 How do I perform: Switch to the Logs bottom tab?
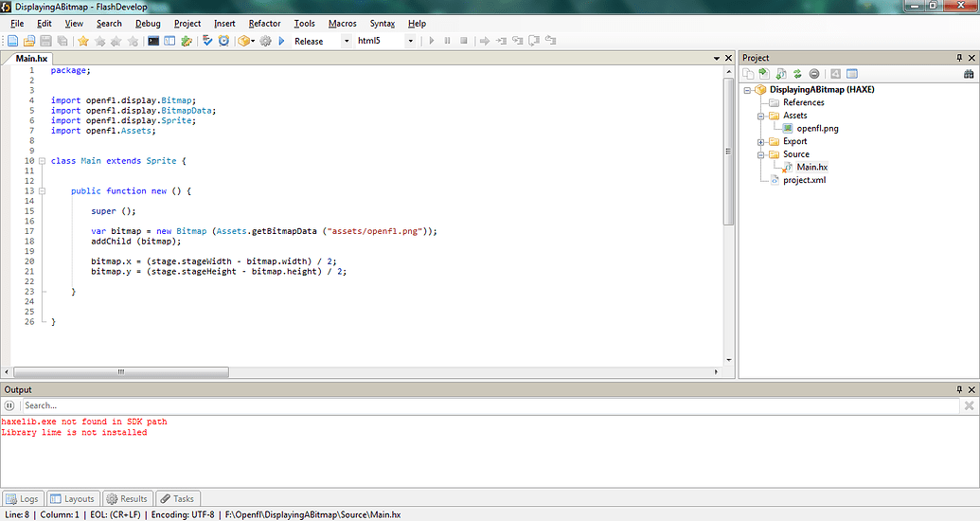coord(23,498)
